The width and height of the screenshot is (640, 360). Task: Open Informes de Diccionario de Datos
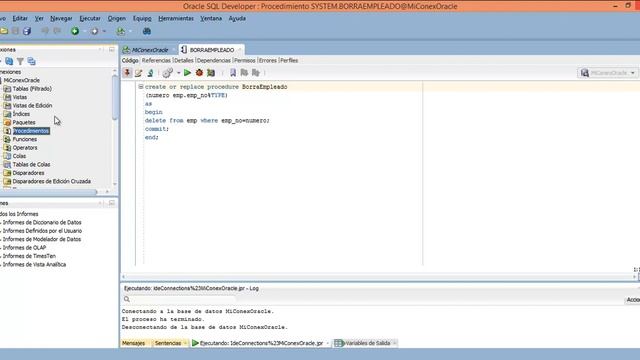42,222
